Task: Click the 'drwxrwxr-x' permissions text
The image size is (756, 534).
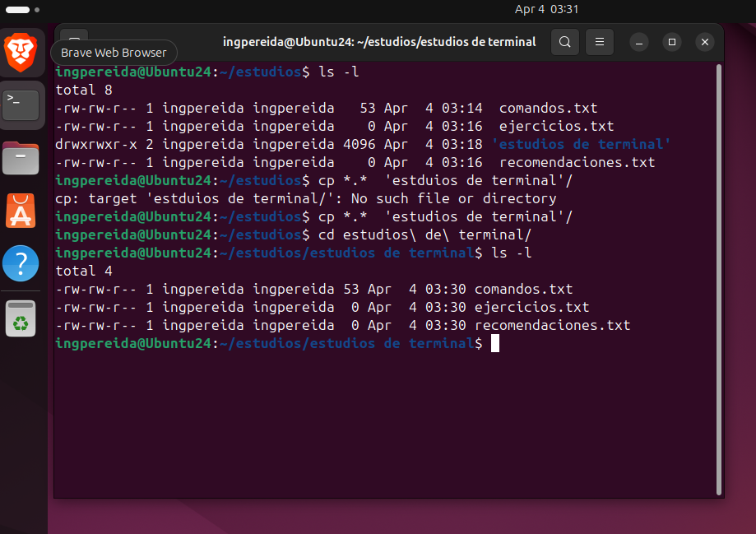Action: (x=96, y=144)
